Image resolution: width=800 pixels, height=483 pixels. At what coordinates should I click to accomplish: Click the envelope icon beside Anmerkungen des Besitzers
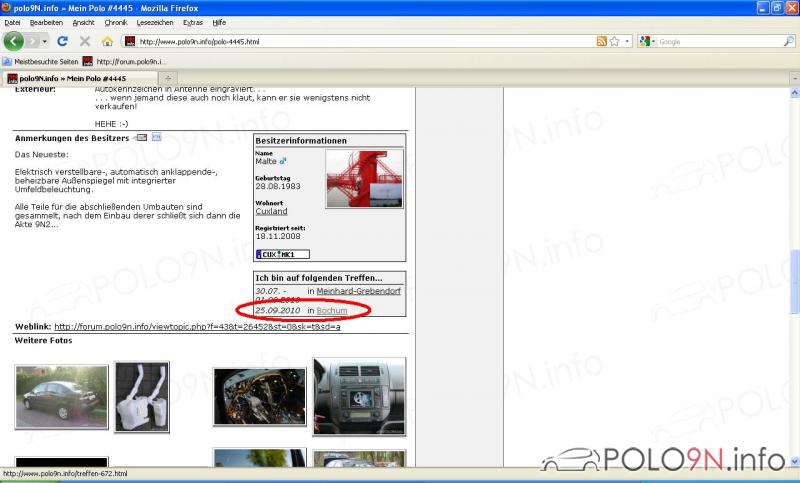[142, 137]
